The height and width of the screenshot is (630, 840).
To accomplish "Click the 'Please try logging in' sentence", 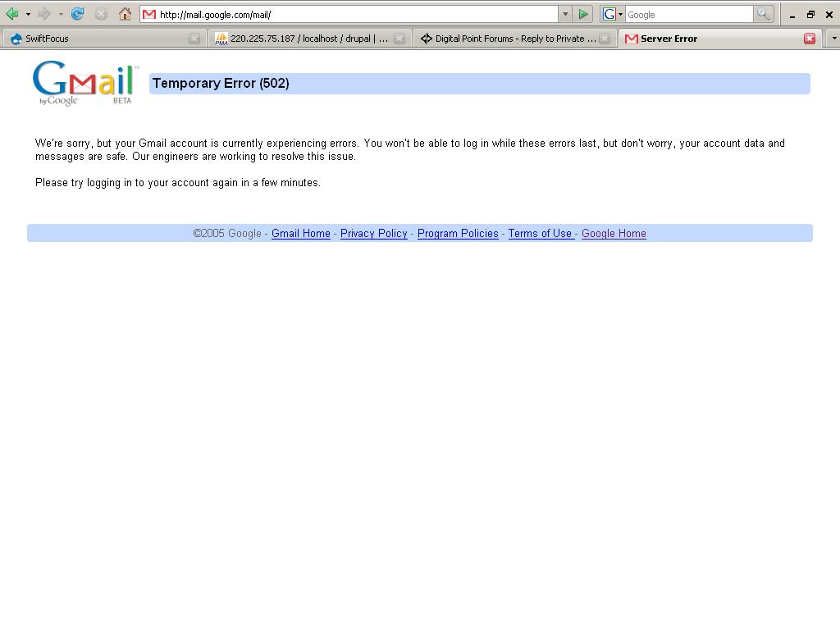I will click(x=178, y=183).
